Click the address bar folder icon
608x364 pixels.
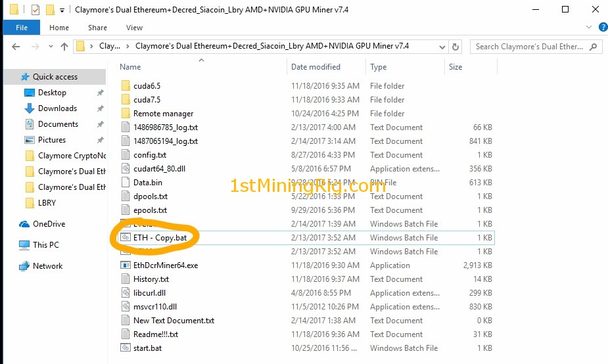(80, 46)
